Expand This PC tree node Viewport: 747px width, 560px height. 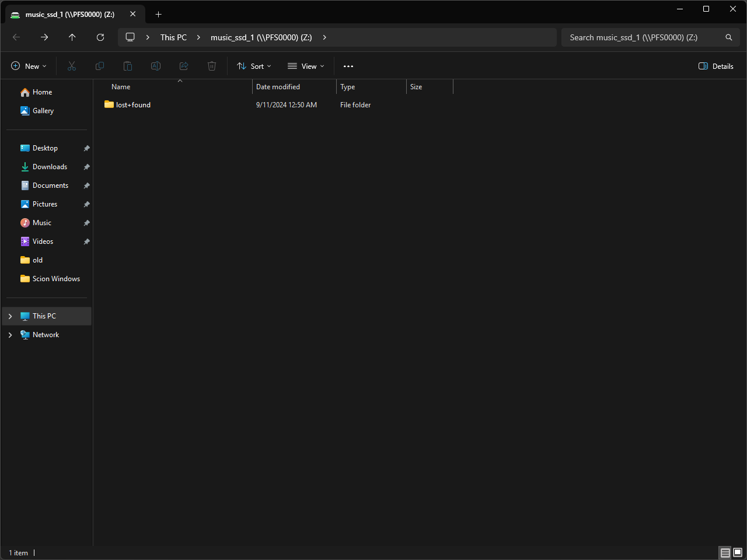point(10,316)
